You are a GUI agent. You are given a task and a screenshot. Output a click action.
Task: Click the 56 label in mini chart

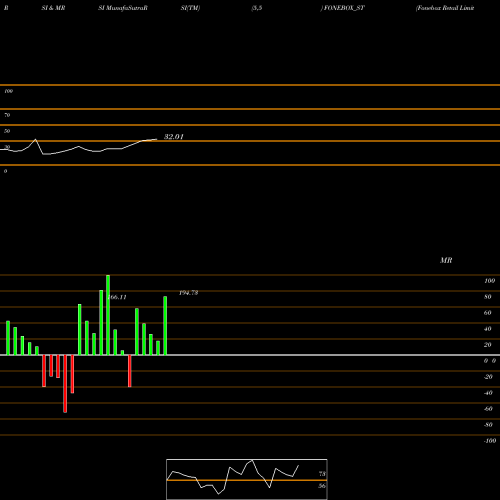pyautogui.click(x=322, y=486)
